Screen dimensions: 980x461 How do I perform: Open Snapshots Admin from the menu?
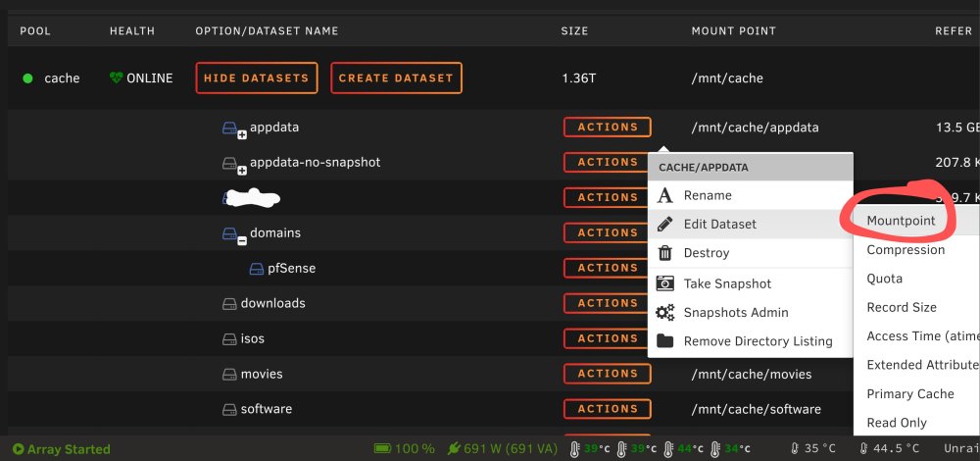click(750, 312)
